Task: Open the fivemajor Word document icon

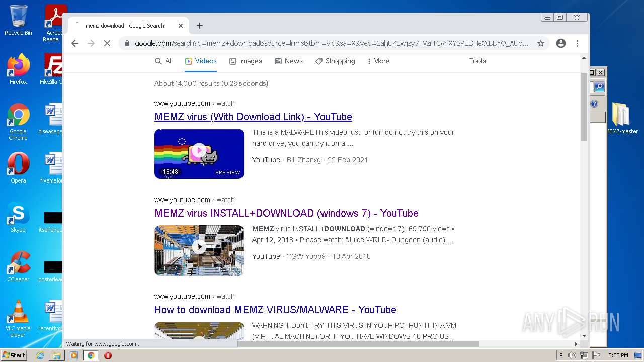Action: click(51, 168)
